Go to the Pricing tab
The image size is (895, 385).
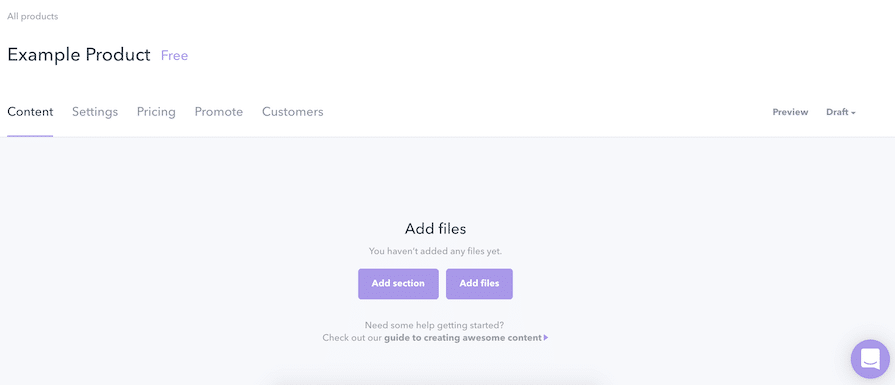156,112
